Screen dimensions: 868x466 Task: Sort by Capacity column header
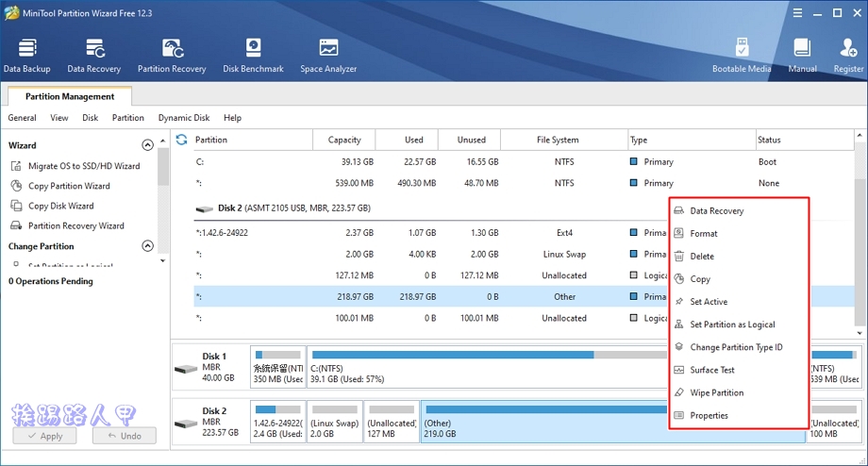tap(343, 140)
